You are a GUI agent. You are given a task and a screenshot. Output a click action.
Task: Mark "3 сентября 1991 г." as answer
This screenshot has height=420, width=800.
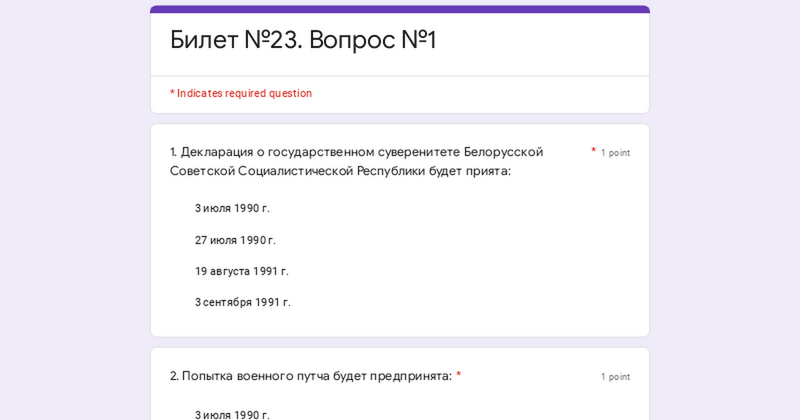(242, 302)
